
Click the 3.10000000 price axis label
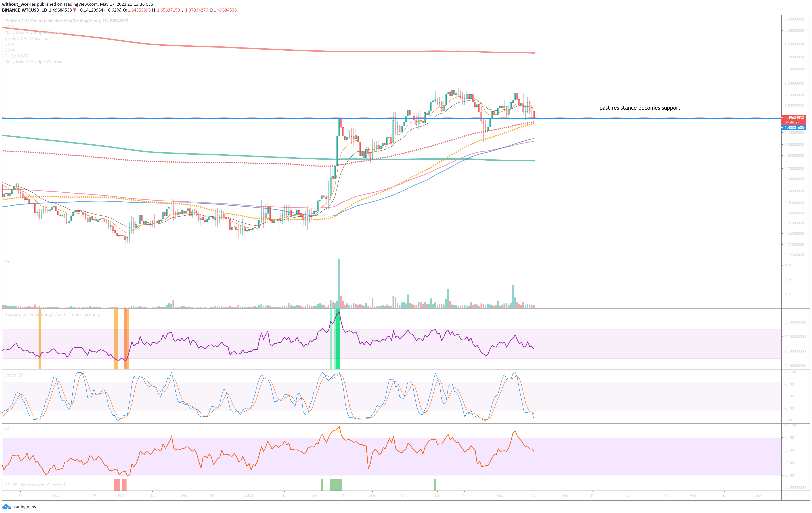794,69
